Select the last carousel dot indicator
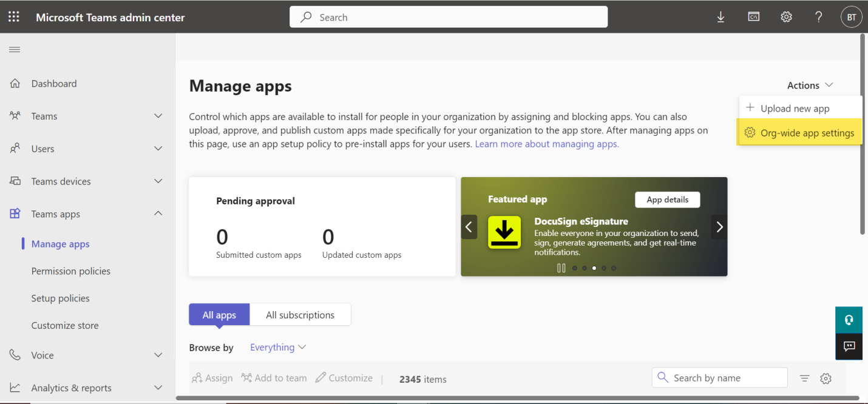This screenshot has width=868, height=404. [x=614, y=268]
